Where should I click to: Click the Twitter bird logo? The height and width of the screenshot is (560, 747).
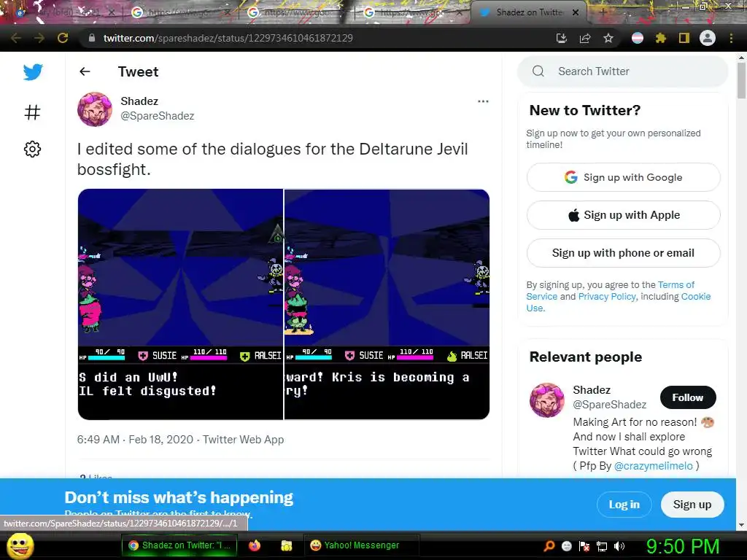(33, 72)
